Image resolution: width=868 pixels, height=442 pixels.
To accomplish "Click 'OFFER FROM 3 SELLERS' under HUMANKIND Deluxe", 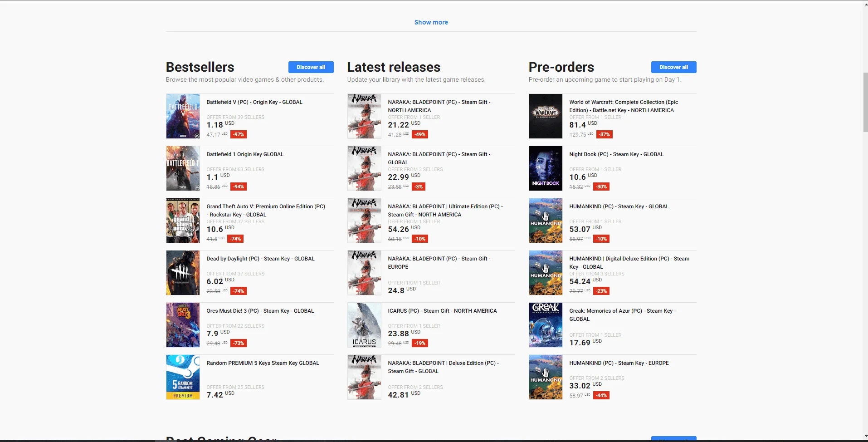I will [597, 274].
